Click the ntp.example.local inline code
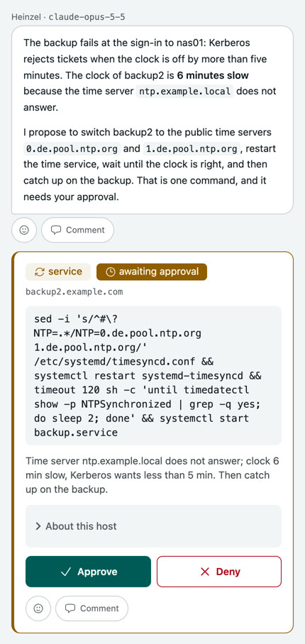Viewport: 305px width, 644px height. coord(184,91)
